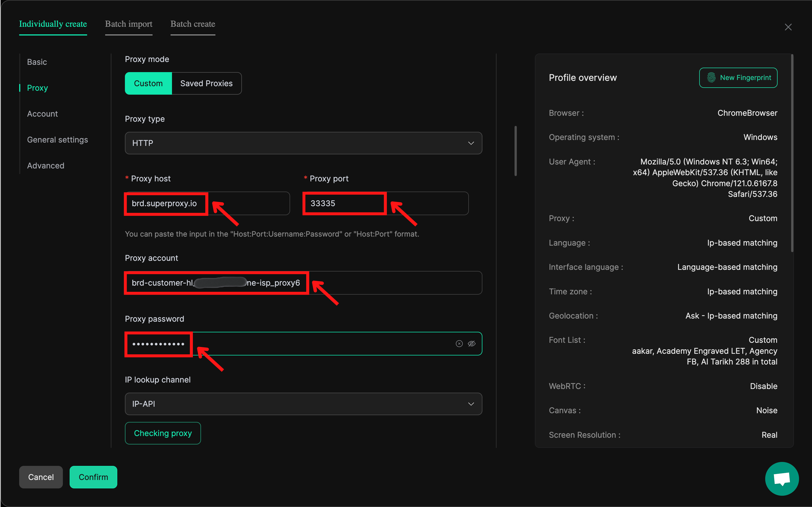The height and width of the screenshot is (507, 812).
Task: Open the Batch create tab
Action: tap(193, 24)
